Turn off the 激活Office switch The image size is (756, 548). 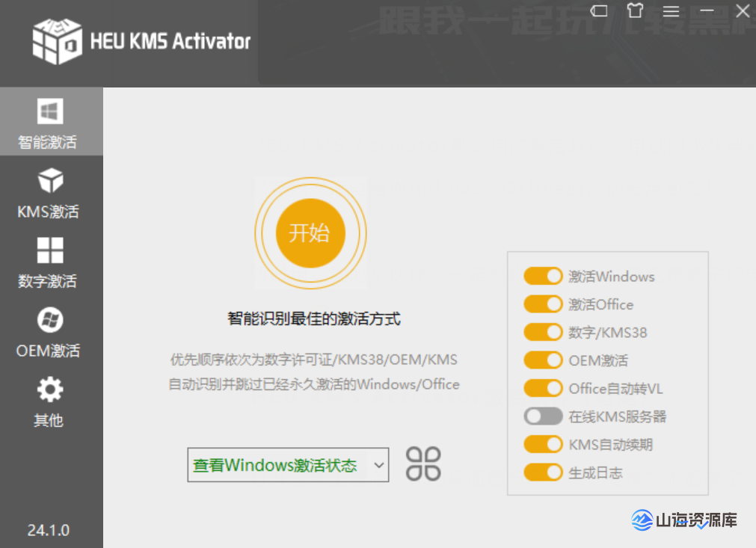542,304
